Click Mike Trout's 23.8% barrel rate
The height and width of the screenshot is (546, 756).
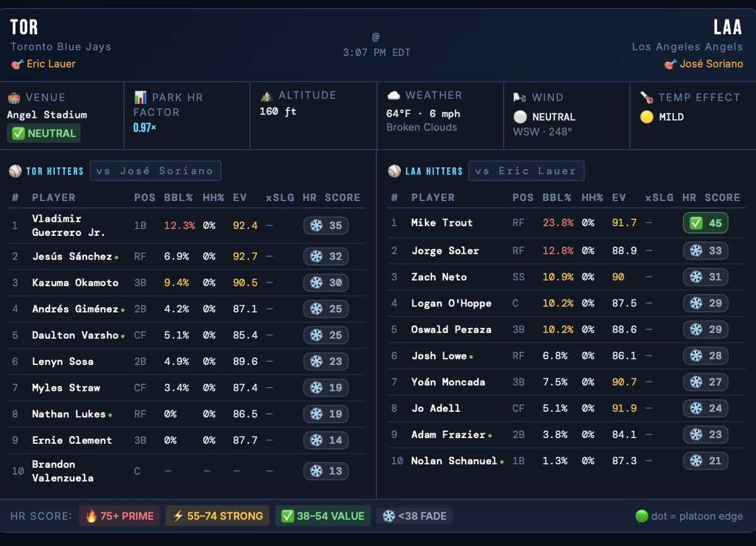(x=558, y=223)
